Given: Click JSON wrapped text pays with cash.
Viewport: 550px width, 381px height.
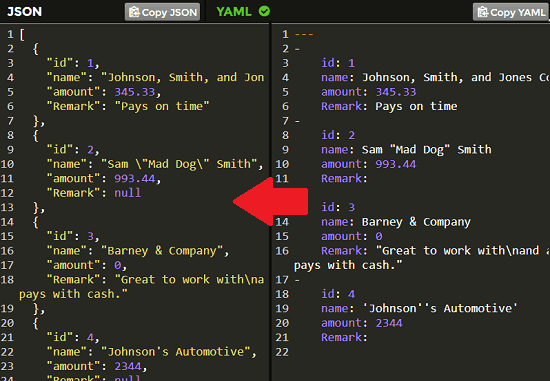Looking at the screenshot, I should [73, 294].
